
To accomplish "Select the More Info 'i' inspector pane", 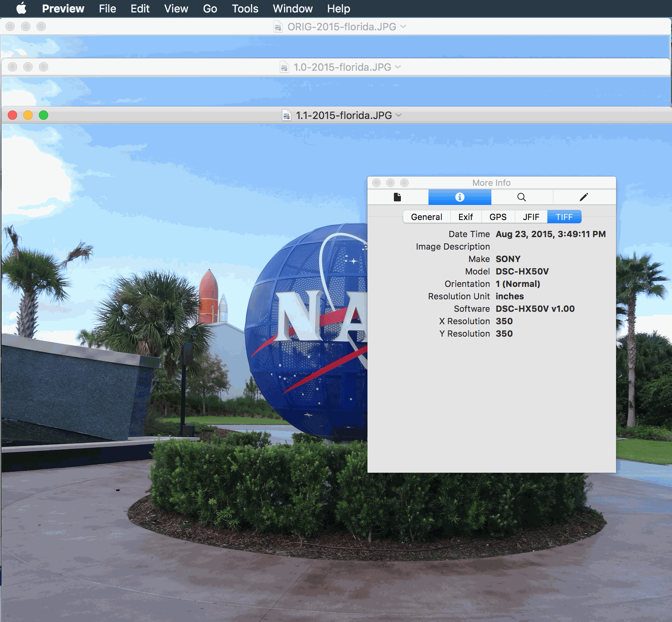I will coord(460,197).
